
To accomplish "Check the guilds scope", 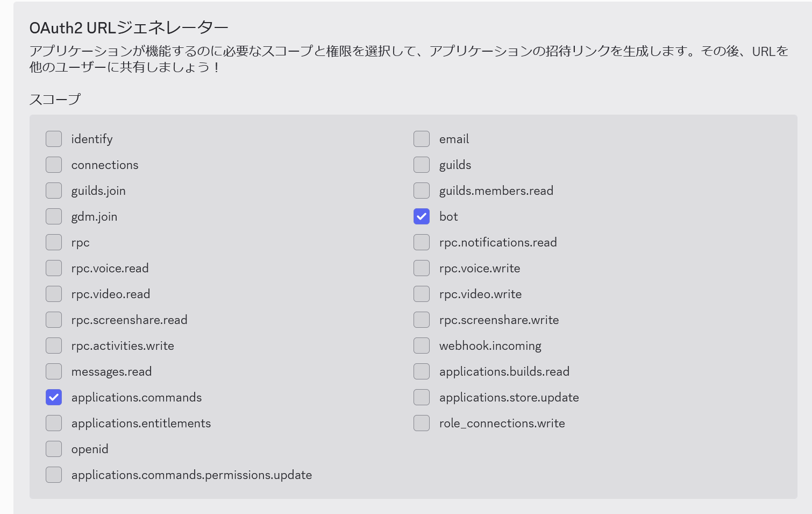I will tap(422, 165).
